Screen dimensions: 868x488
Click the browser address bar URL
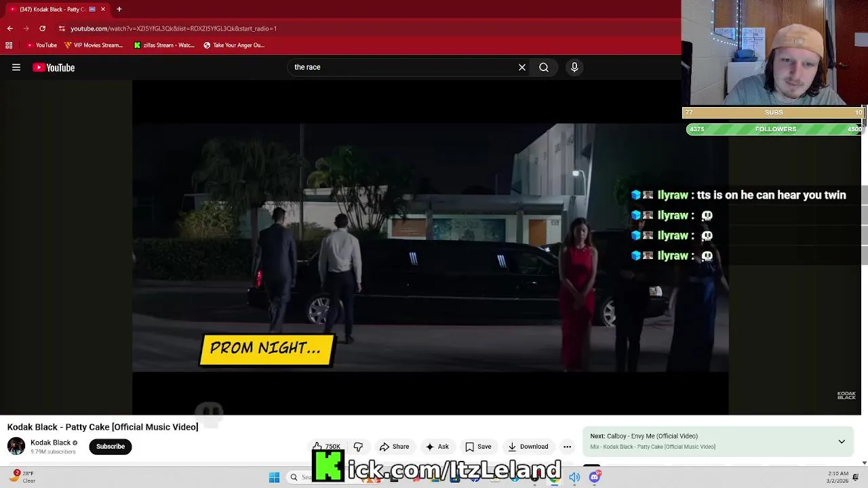pos(173,28)
